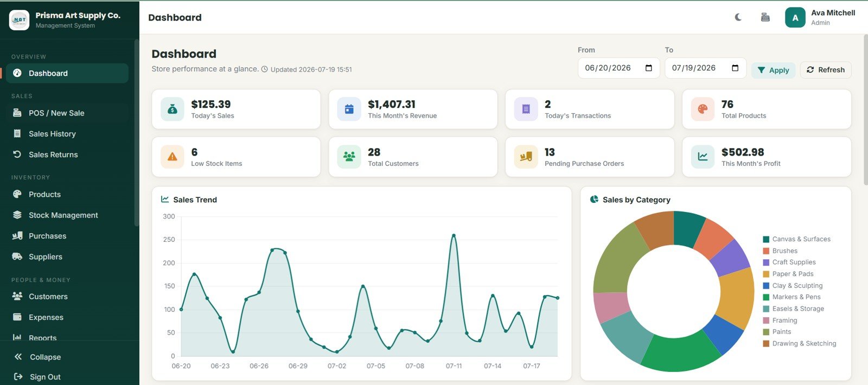Click the POS register icon in sidebar
868x385 pixels.
click(x=17, y=113)
